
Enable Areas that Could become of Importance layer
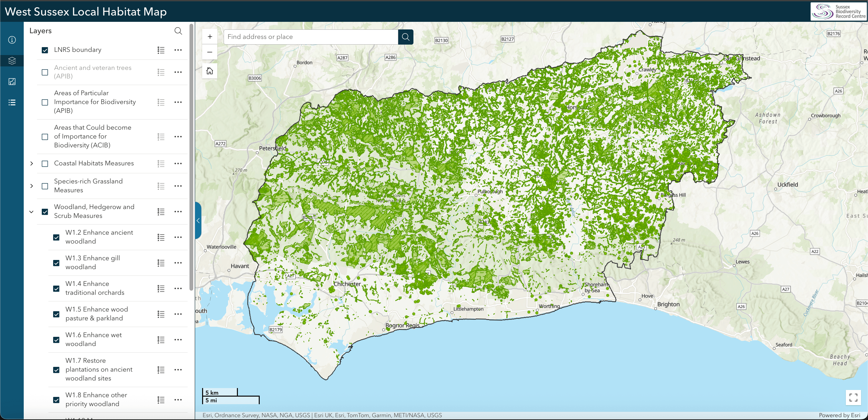coord(45,137)
